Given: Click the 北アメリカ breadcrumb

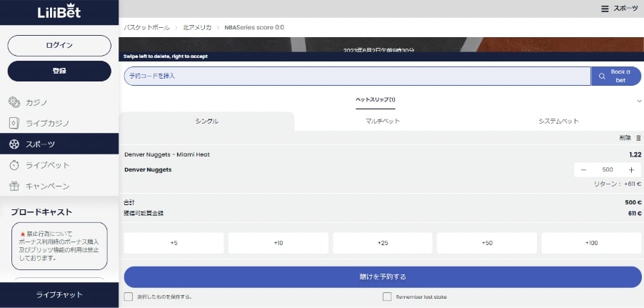Looking at the screenshot, I should point(197,28).
